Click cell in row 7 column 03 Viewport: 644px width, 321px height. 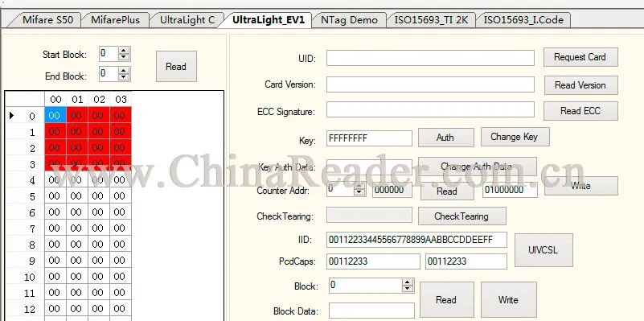pos(121,228)
